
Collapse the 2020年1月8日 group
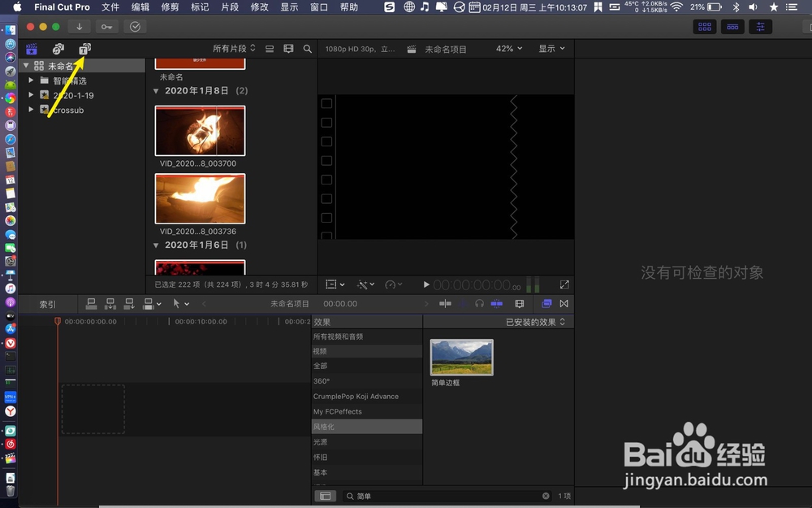[x=156, y=91]
